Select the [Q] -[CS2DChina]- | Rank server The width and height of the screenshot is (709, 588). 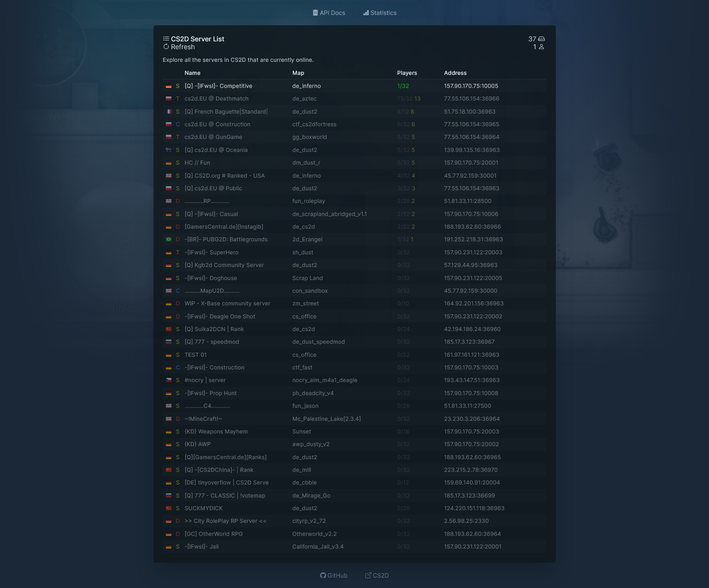tap(219, 470)
